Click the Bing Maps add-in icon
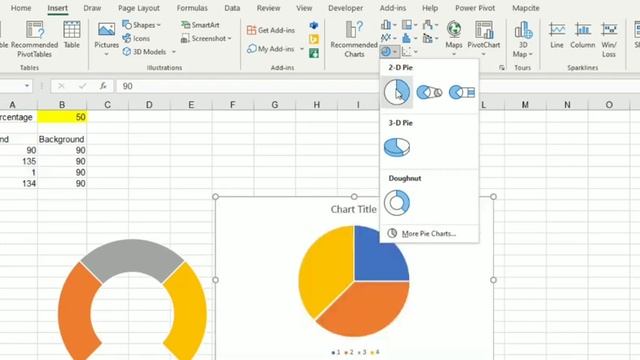 tap(314, 39)
